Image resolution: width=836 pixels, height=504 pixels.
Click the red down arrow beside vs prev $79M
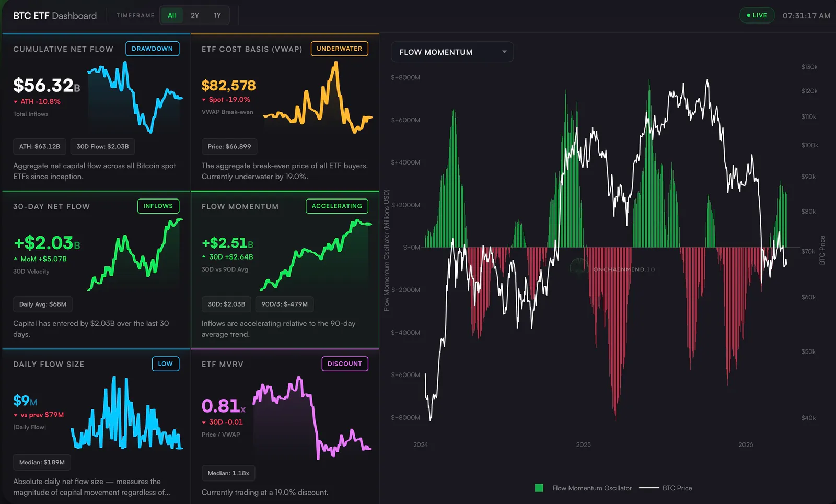click(x=16, y=415)
